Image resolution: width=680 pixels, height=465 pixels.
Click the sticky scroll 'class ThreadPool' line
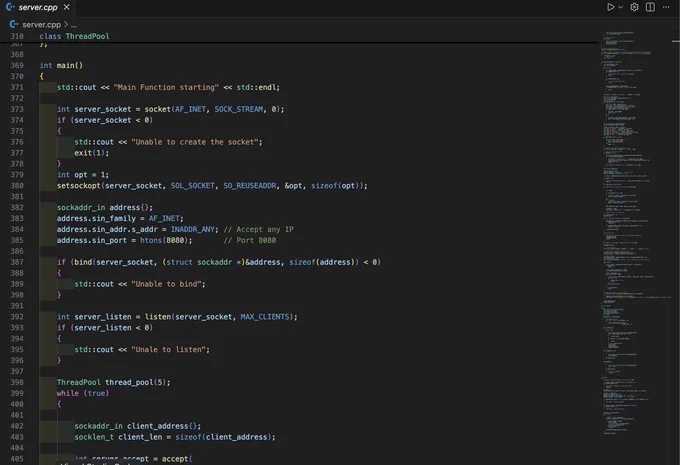click(x=74, y=36)
